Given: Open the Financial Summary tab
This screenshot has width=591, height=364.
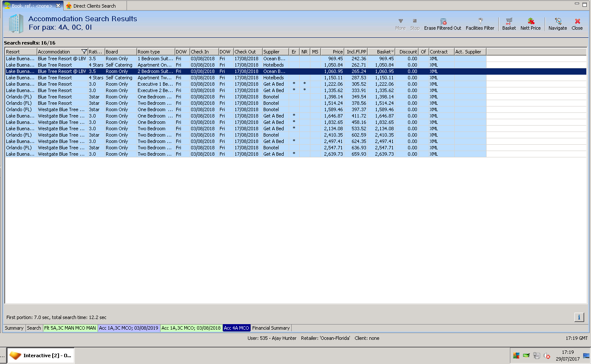Looking at the screenshot, I should pyautogui.click(x=271, y=328).
